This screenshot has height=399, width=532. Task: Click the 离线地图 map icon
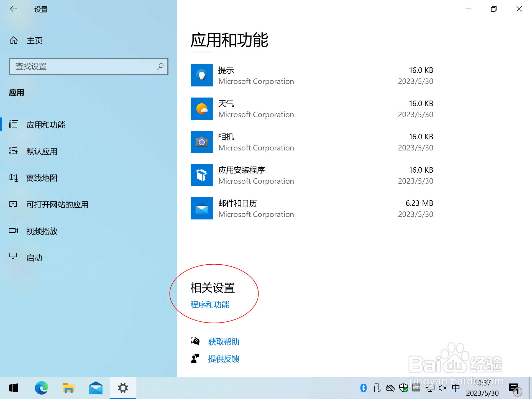point(13,178)
